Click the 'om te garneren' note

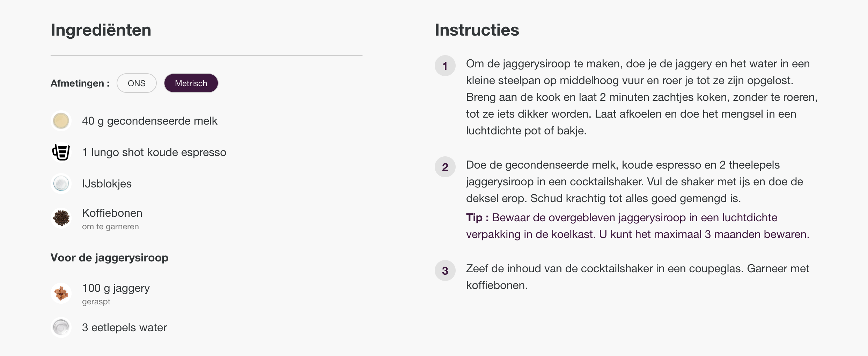tap(110, 227)
